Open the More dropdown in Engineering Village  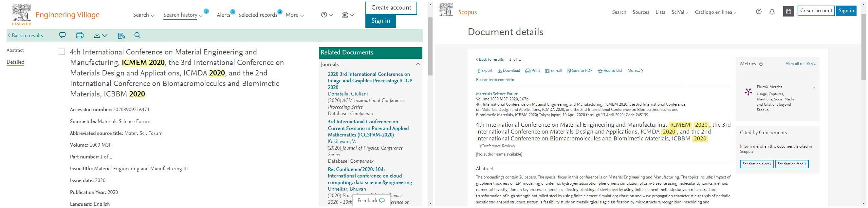pyautogui.click(x=295, y=15)
